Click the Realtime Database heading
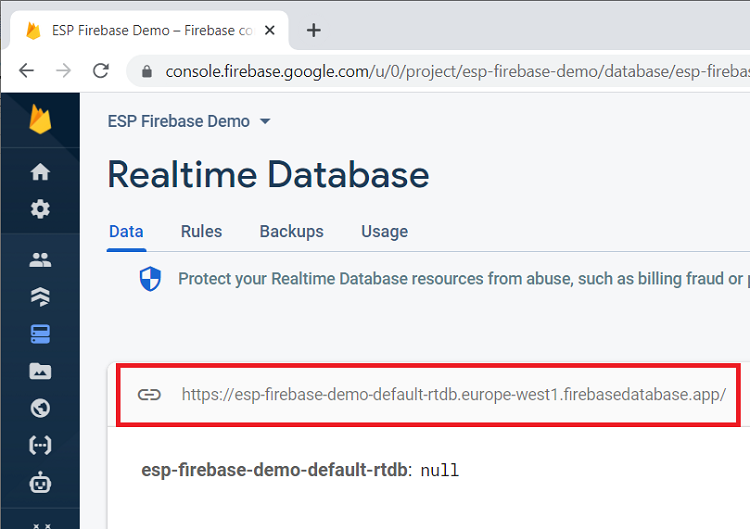 pyautogui.click(x=268, y=175)
